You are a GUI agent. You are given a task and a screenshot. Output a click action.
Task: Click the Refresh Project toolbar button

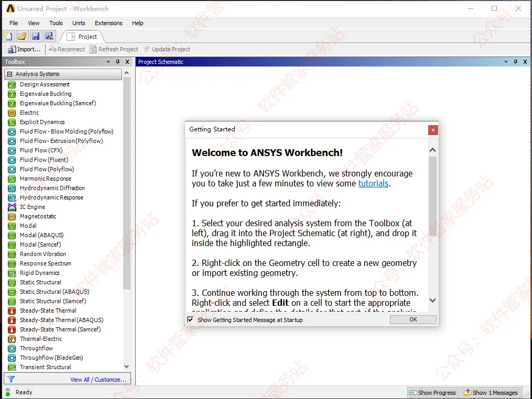[114, 49]
